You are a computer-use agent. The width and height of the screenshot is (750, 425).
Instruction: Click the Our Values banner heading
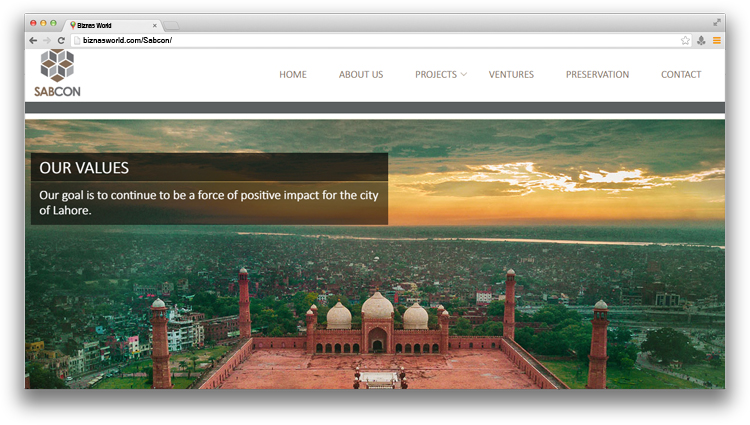pos(84,168)
